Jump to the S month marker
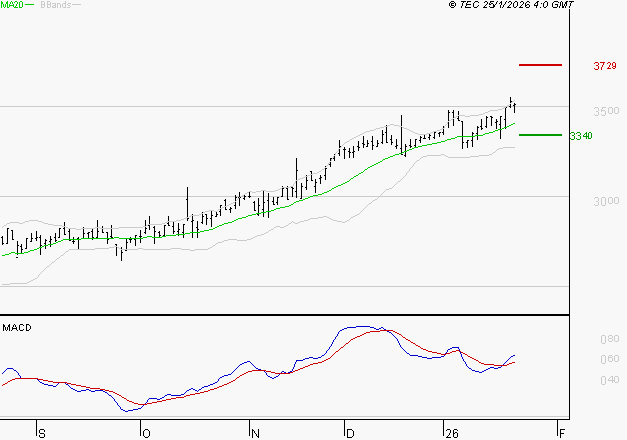The image size is (627, 440). coord(42,433)
